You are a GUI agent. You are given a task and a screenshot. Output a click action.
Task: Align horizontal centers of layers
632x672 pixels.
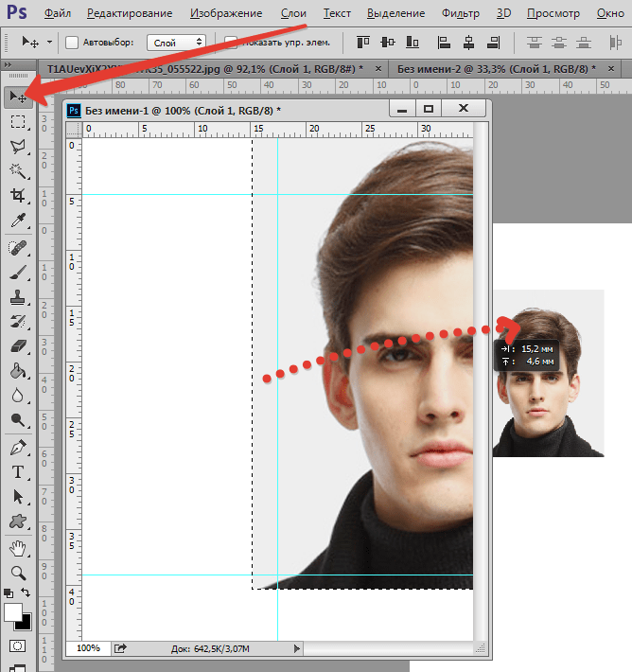click(x=468, y=42)
